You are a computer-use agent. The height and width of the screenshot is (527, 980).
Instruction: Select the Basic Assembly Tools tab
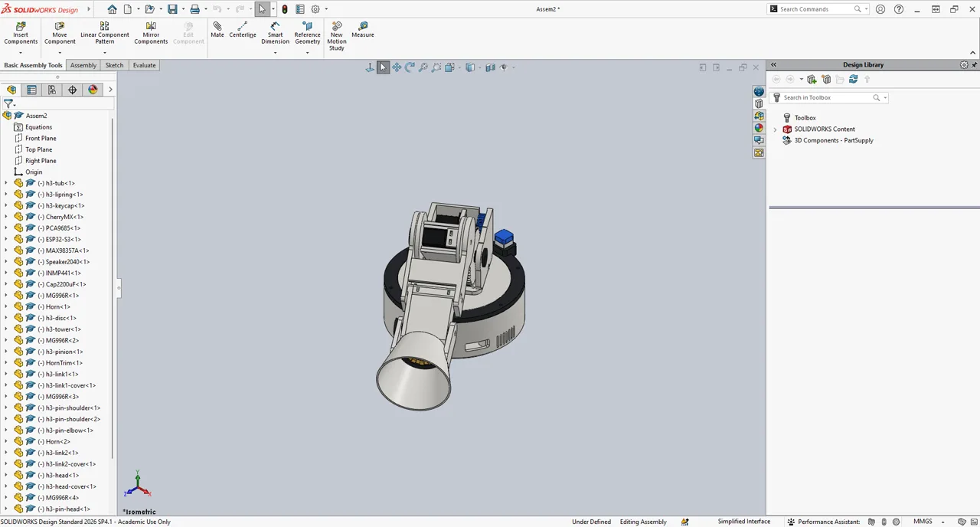point(33,65)
